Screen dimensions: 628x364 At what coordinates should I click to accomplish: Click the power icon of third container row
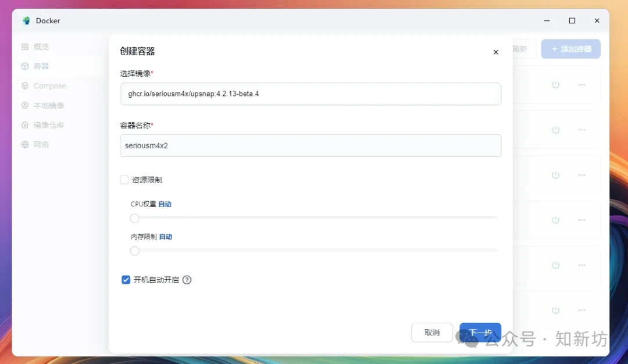555,175
